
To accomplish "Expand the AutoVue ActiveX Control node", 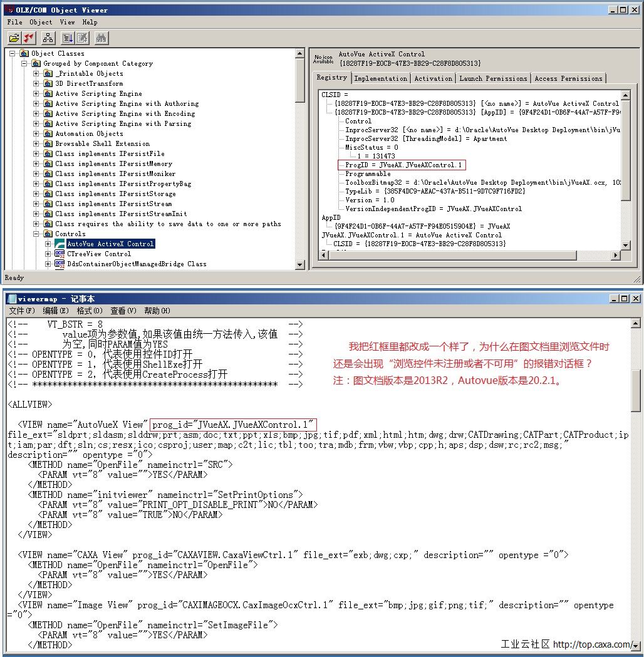I will 48,244.
